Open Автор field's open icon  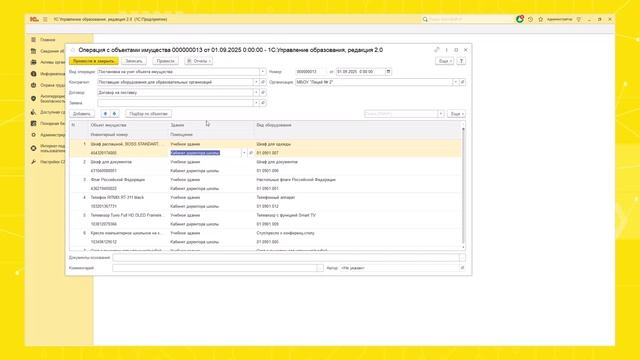coord(462,268)
